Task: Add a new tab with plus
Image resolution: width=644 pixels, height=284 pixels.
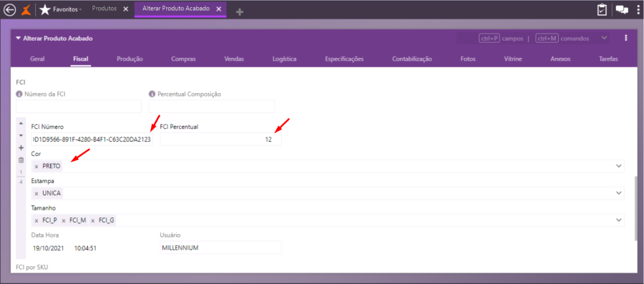Action: [240, 12]
